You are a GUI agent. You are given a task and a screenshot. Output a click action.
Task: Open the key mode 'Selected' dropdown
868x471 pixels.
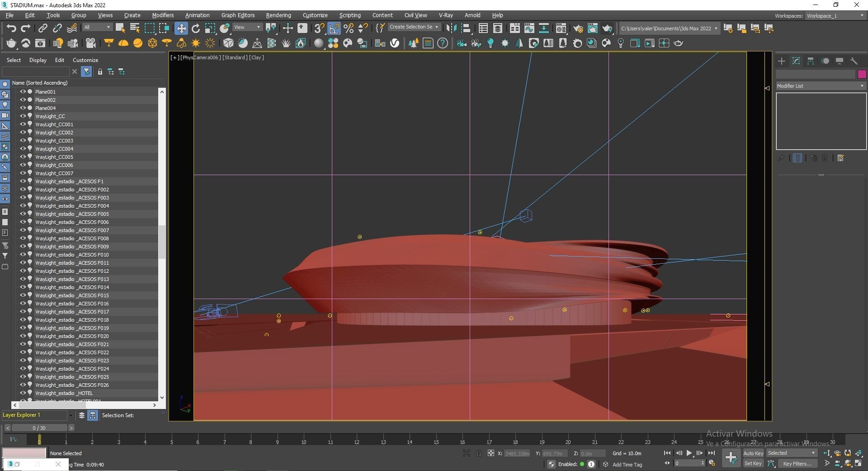[791, 453]
